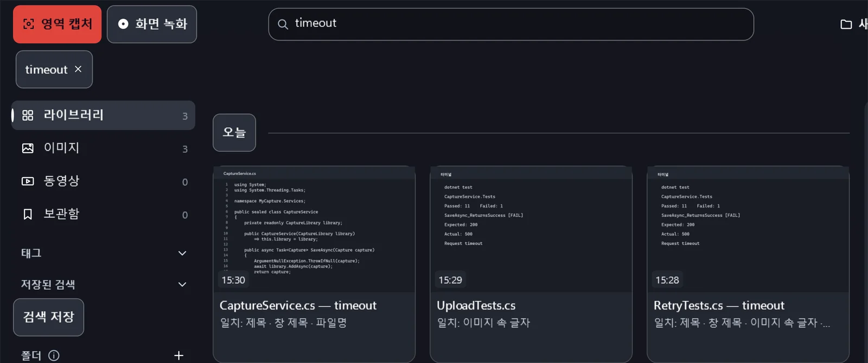Click the search field containing timeout
This screenshot has width=868, height=363.
511,24
